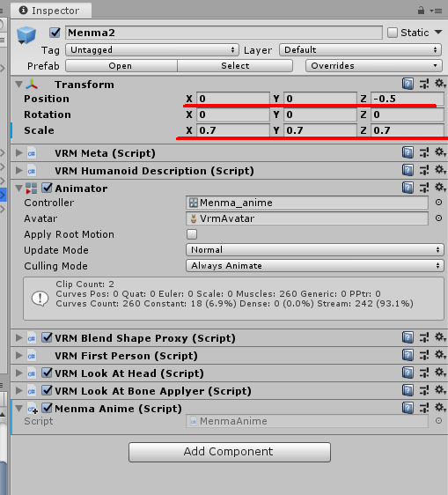Image resolution: width=448 pixels, height=495 pixels.
Task: Toggle the Static checkbox
Action: pos(393,33)
